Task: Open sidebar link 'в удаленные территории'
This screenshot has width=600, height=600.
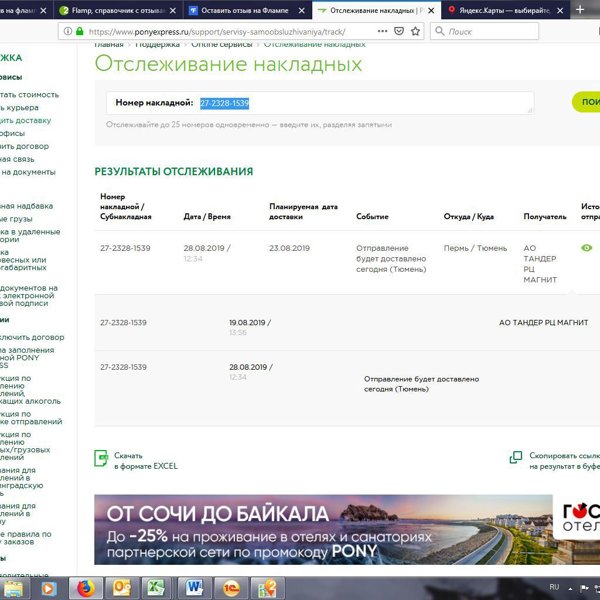Action: pos(30,235)
